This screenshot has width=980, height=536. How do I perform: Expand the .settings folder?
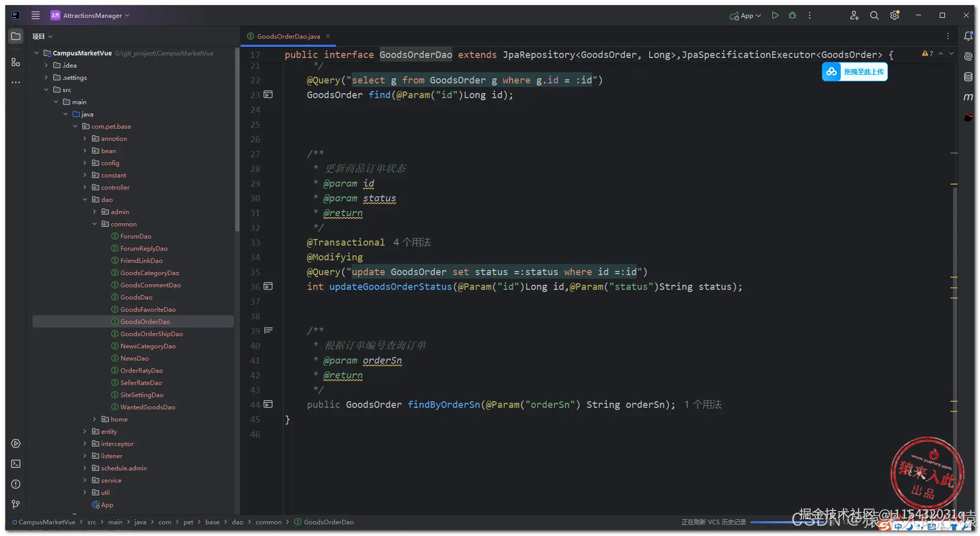pos(46,77)
